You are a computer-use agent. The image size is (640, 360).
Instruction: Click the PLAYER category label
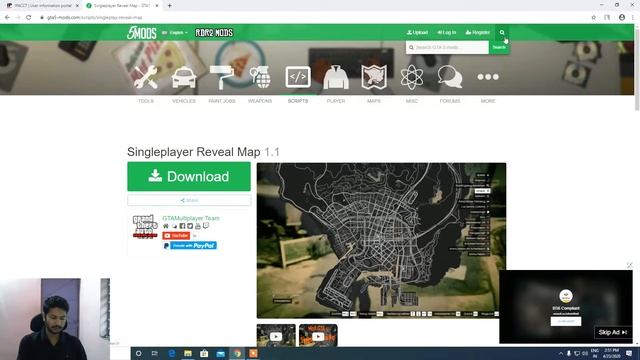[x=336, y=101]
